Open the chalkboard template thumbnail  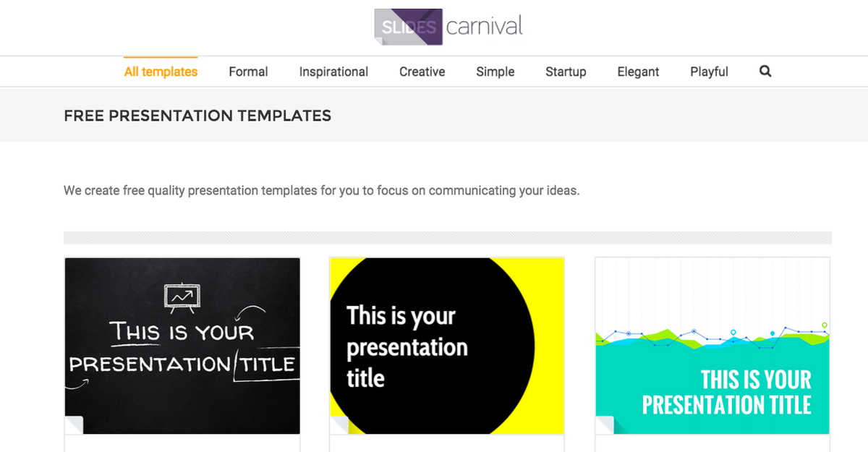[182, 346]
